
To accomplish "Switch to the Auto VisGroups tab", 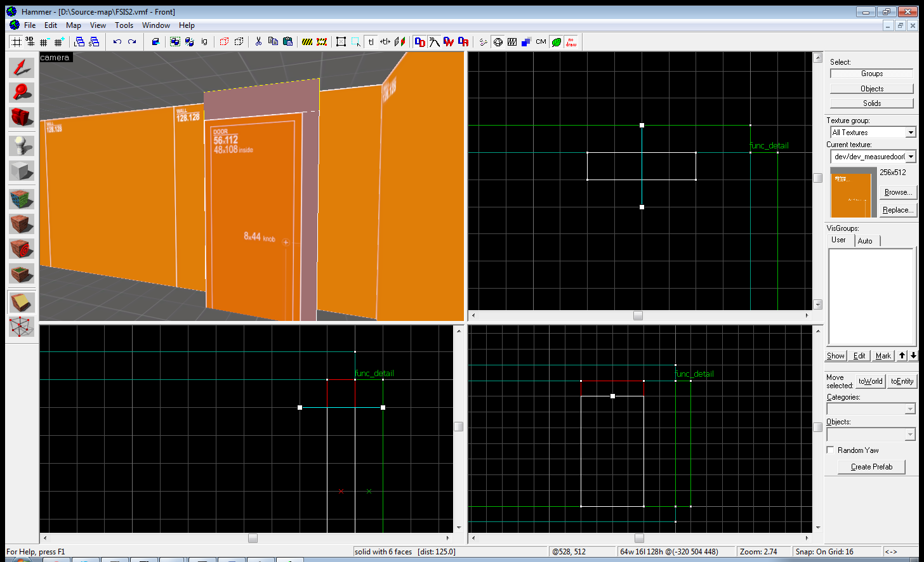I will pyautogui.click(x=866, y=240).
